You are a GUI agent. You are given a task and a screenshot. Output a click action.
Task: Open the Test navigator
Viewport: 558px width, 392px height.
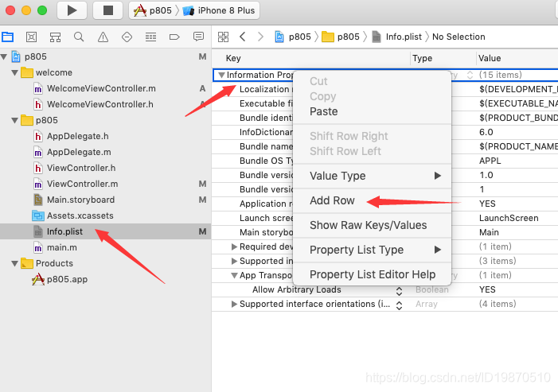coord(127,37)
